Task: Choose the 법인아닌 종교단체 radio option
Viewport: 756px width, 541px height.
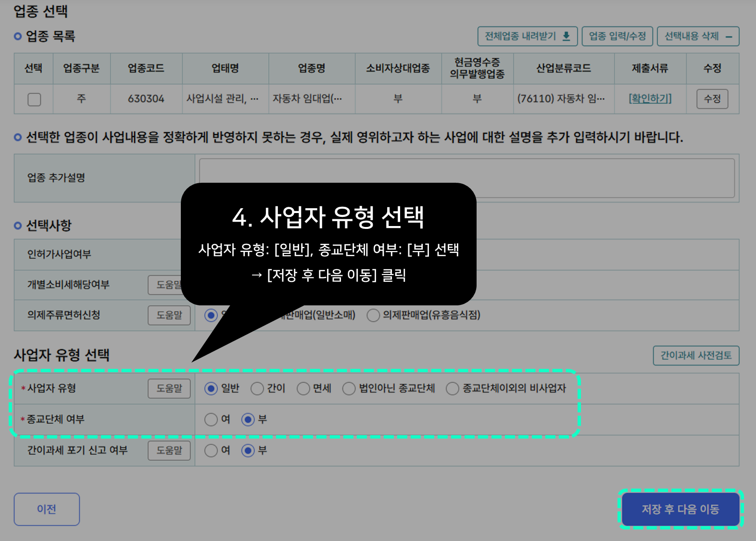Action: tap(349, 389)
